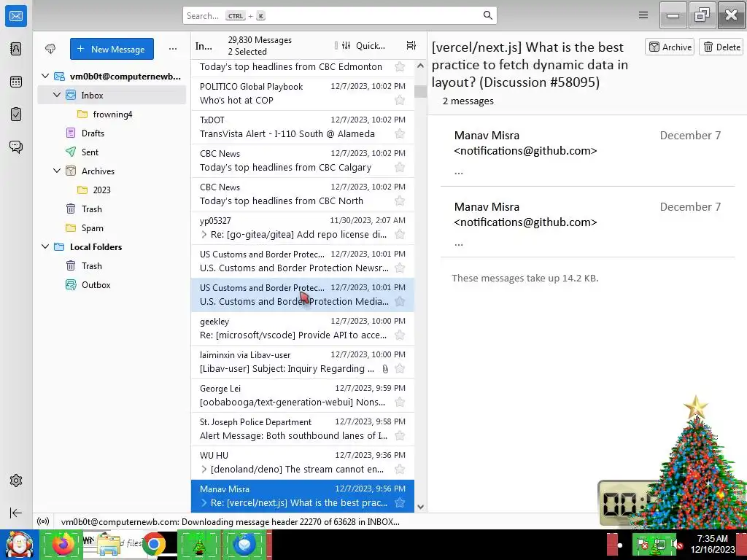Collapse the vm0b0t account tree

tap(45, 76)
